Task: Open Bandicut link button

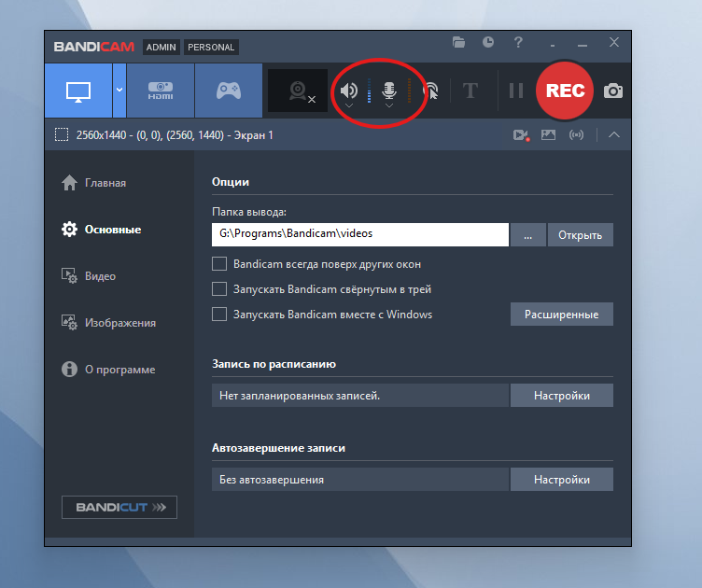Action: (x=119, y=507)
